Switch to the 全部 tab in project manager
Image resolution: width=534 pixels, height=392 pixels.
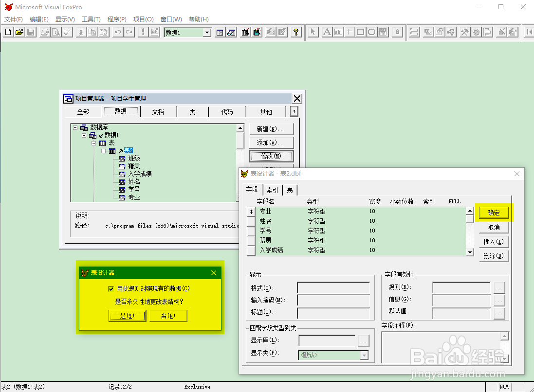pos(83,112)
